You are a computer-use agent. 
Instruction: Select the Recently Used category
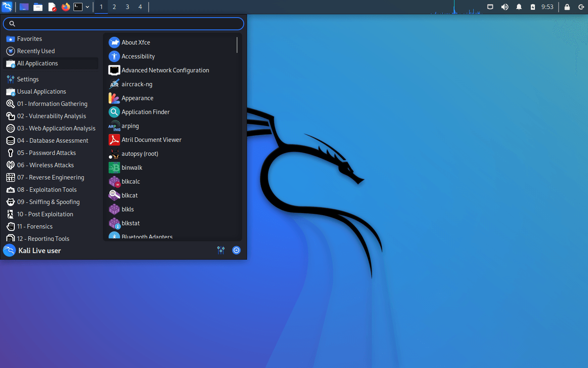click(x=51, y=51)
